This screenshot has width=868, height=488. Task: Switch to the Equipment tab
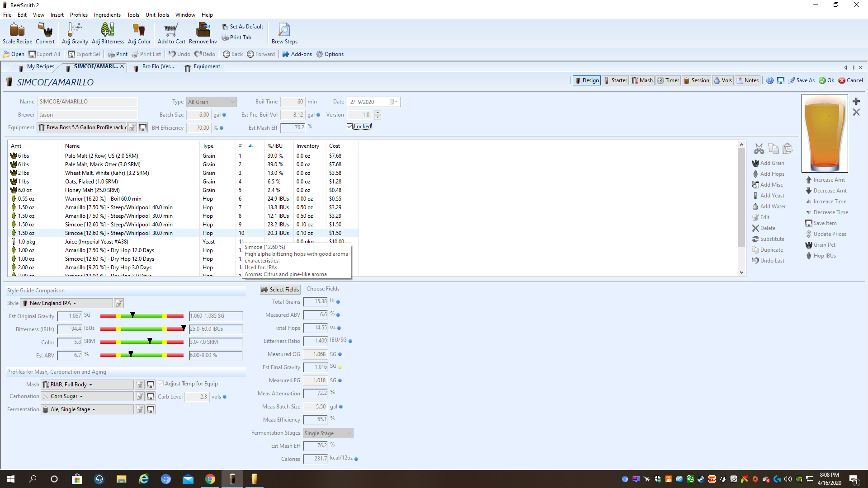tap(203, 67)
